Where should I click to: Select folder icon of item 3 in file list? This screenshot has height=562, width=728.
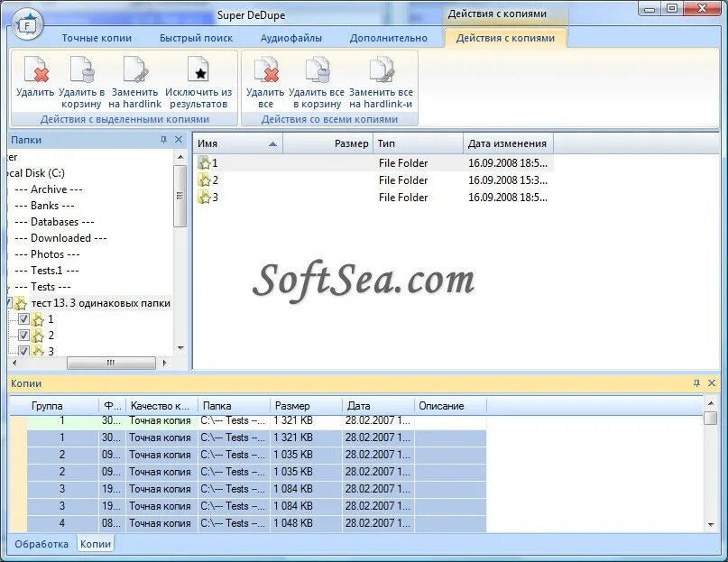[x=204, y=197]
